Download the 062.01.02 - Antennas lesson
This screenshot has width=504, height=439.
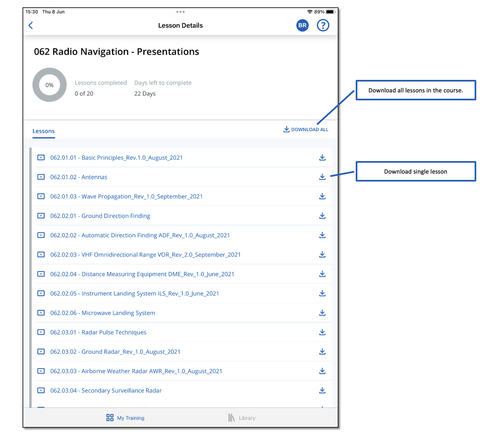pos(322,177)
